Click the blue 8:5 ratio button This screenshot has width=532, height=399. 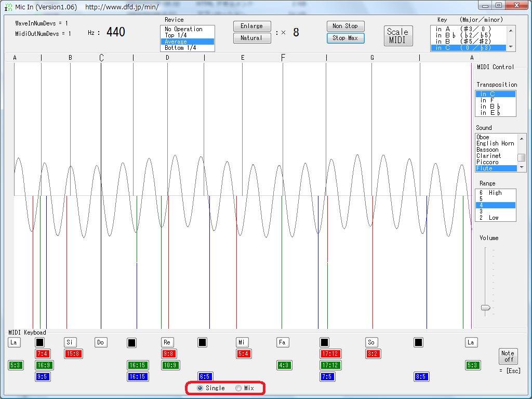pos(421,377)
